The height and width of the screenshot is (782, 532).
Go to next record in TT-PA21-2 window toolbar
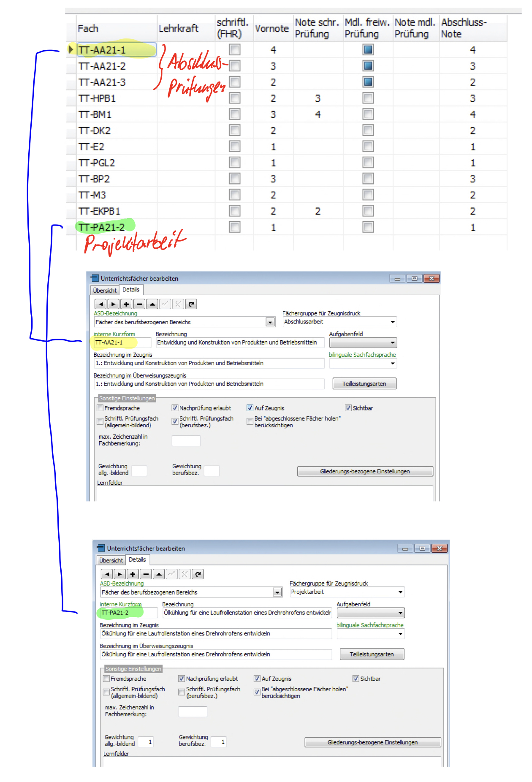tap(120, 574)
